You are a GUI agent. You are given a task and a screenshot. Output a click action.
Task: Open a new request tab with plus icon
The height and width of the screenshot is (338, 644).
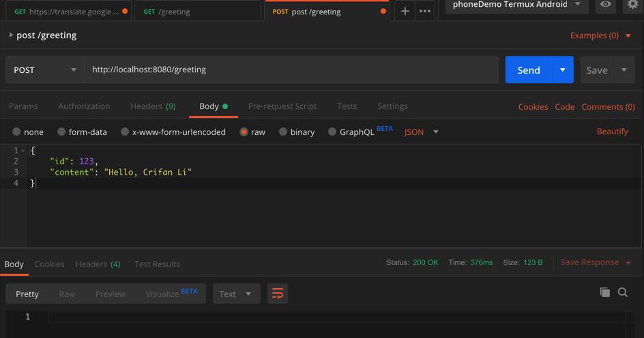tap(405, 12)
